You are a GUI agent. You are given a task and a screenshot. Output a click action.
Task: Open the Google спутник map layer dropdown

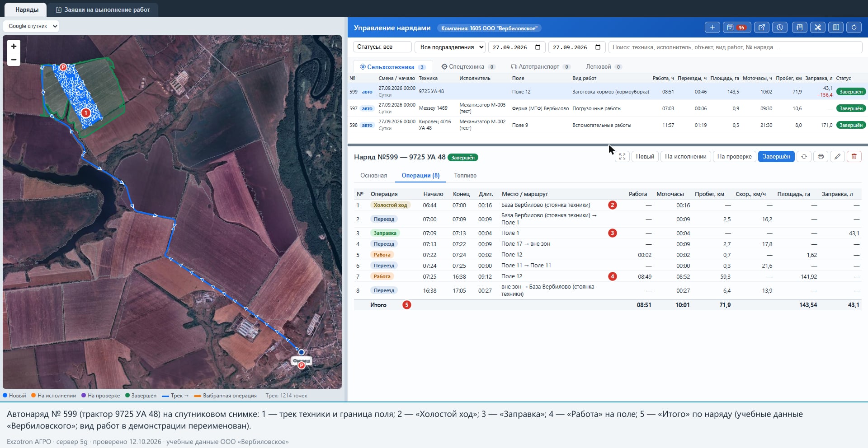coord(31,26)
